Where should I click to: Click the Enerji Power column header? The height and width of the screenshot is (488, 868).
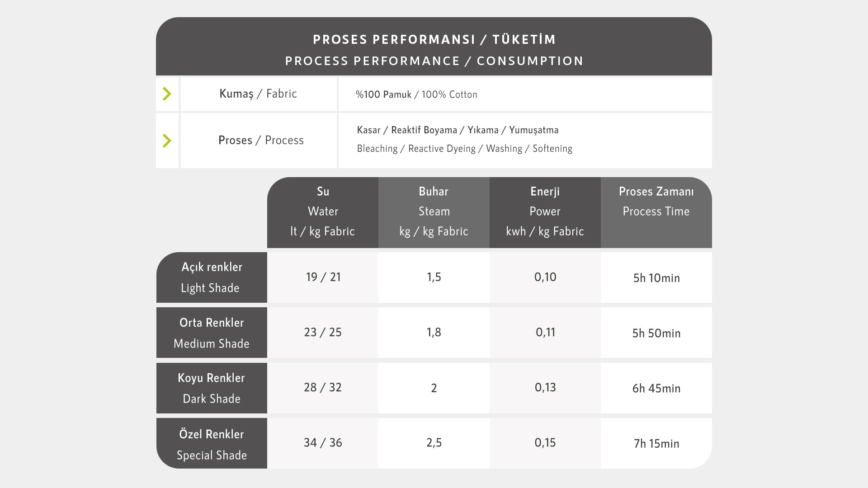pos(545,211)
